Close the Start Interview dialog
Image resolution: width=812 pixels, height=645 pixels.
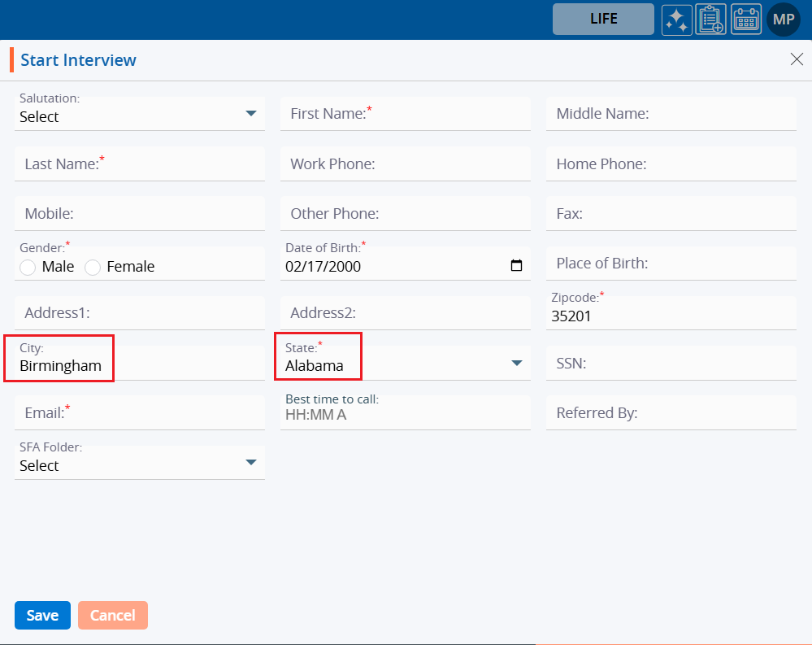[797, 59]
